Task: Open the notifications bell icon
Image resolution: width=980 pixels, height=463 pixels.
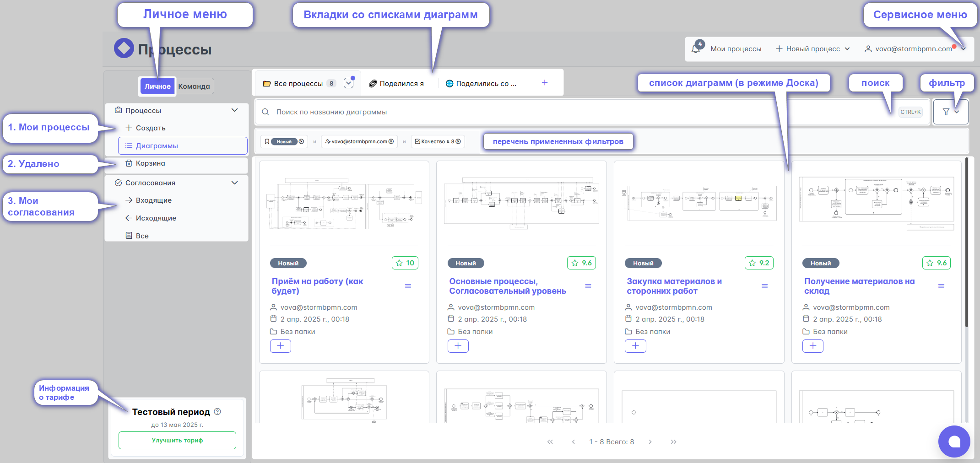Action: pos(696,48)
